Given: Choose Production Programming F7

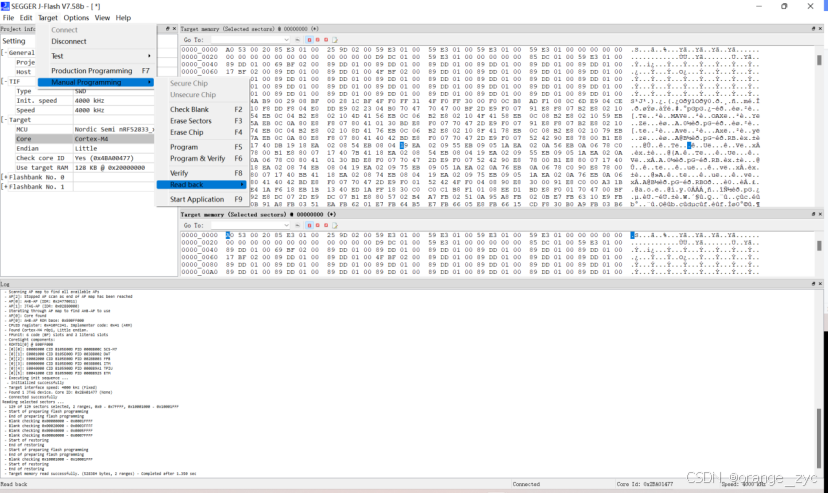Looking at the screenshot, I should (96, 70).
